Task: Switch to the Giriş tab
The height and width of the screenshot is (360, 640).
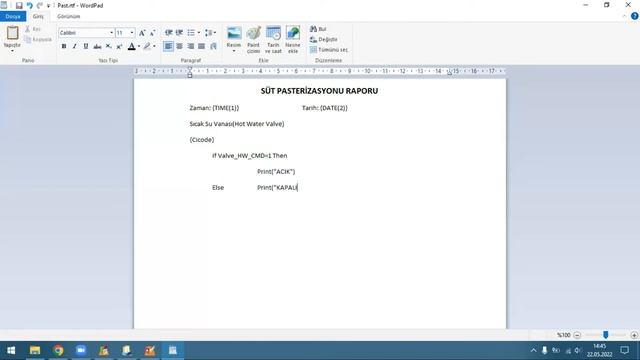Action: tap(38, 16)
